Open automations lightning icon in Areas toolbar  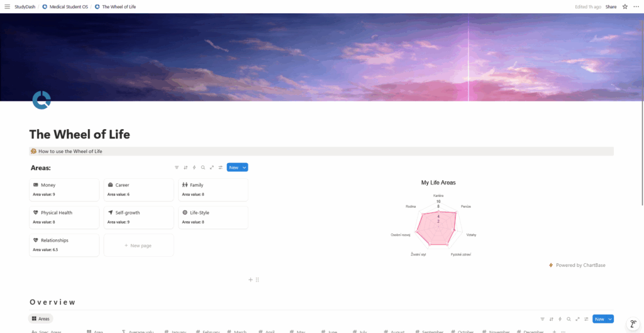tap(194, 167)
